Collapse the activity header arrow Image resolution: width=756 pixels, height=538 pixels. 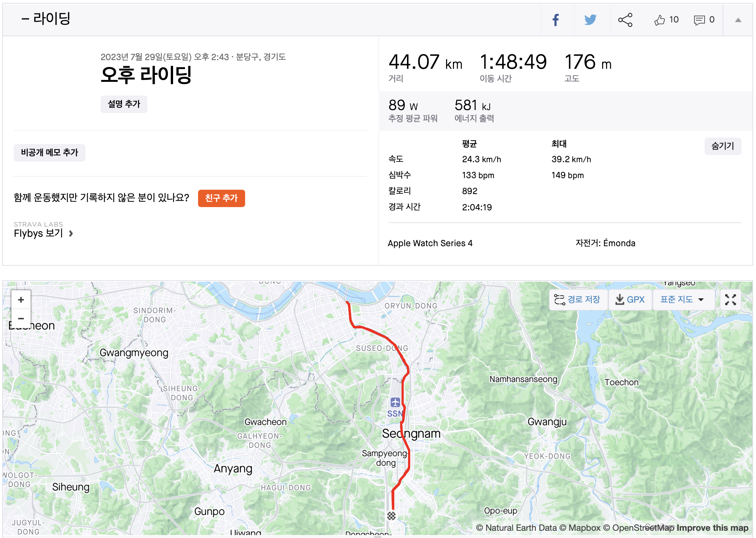pyautogui.click(x=738, y=20)
